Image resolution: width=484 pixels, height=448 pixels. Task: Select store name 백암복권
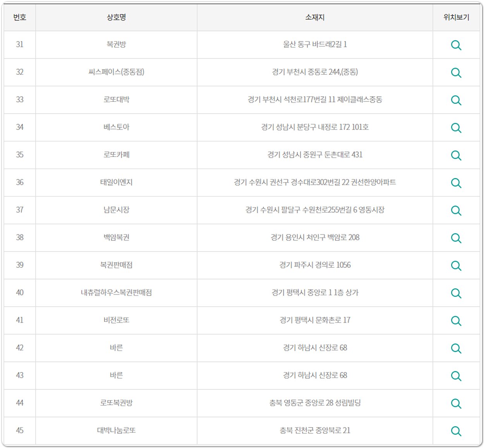coord(116,237)
